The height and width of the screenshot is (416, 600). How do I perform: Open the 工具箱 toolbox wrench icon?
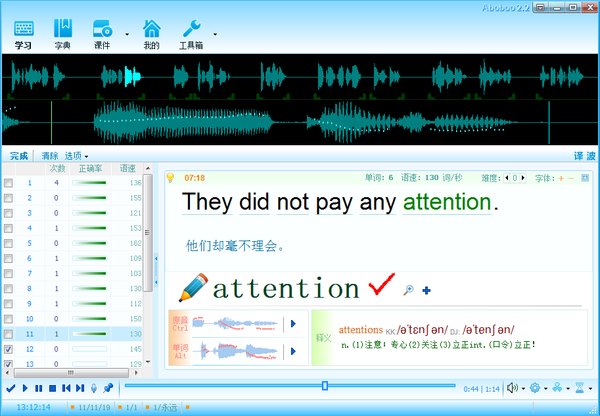(x=191, y=34)
